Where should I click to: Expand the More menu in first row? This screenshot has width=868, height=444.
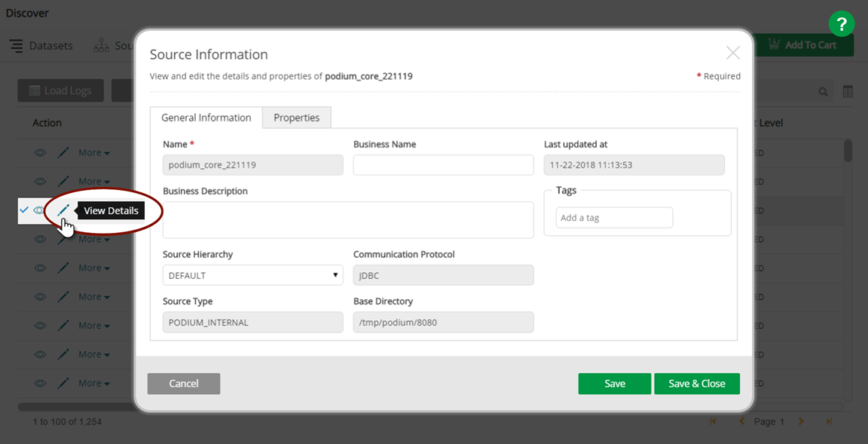coord(94,153)
